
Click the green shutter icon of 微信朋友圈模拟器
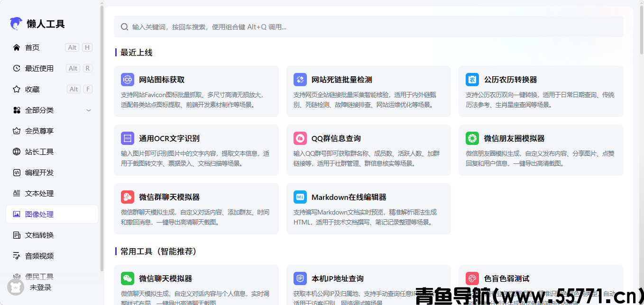tap(472, 138)
